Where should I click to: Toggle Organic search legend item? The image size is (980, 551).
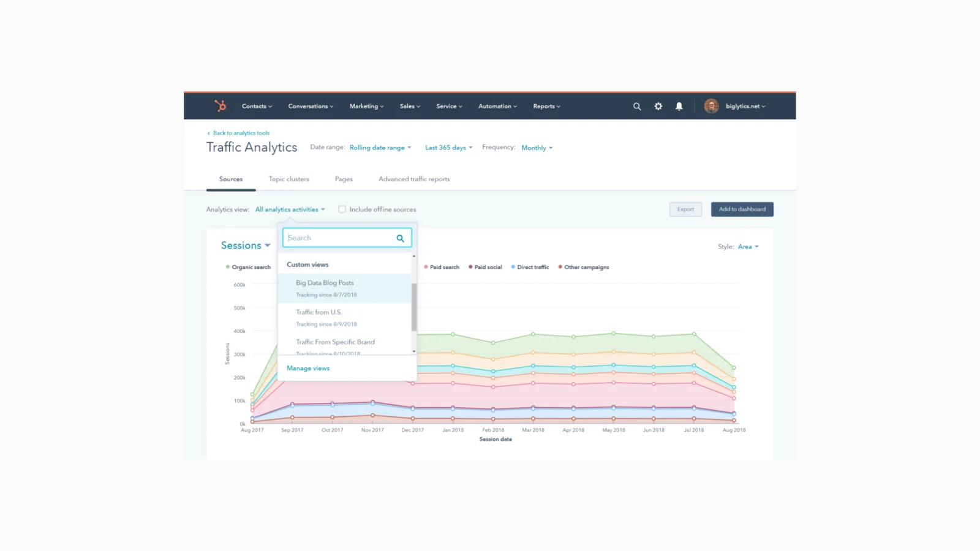click(x=248, y=268)
